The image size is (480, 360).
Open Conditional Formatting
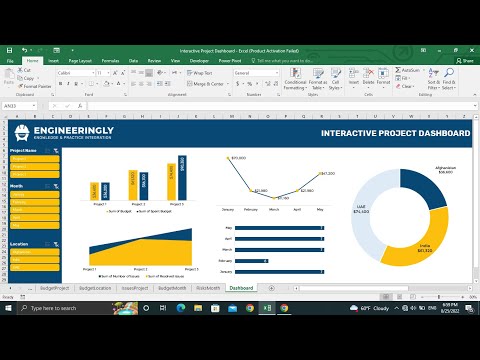[295, 79]
